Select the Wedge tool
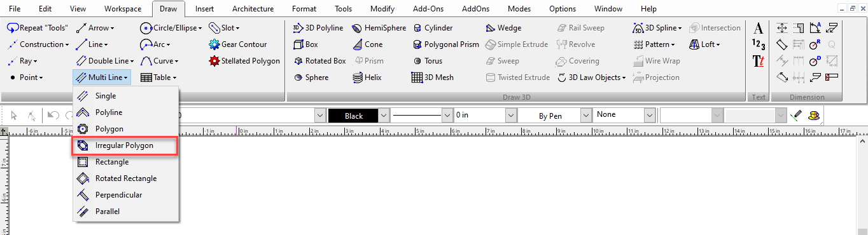 503,28
